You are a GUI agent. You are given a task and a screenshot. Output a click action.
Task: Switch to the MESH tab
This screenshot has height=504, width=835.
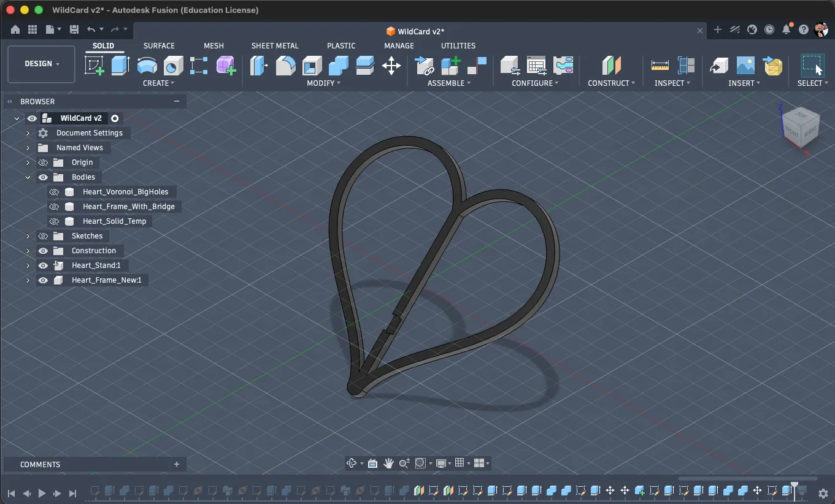pos(214,46)
